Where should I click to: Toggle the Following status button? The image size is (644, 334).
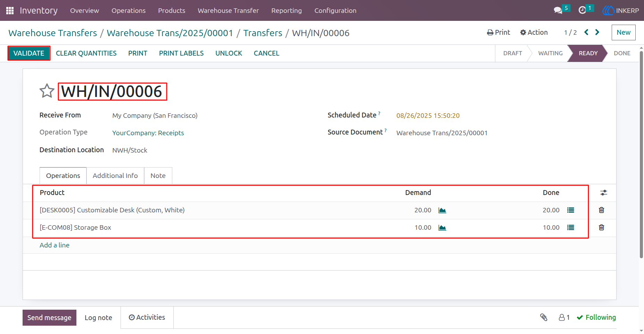[x=596, y=317]
